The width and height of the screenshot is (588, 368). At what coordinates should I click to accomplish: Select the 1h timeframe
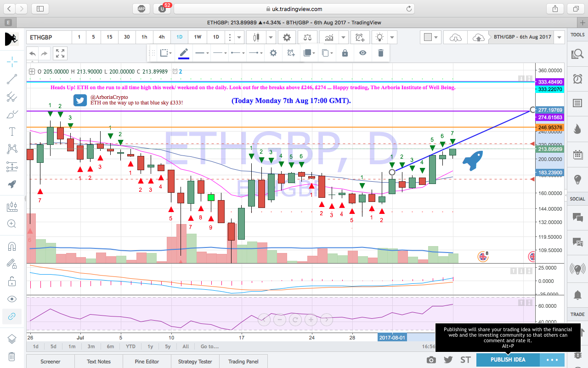[144, 37]
